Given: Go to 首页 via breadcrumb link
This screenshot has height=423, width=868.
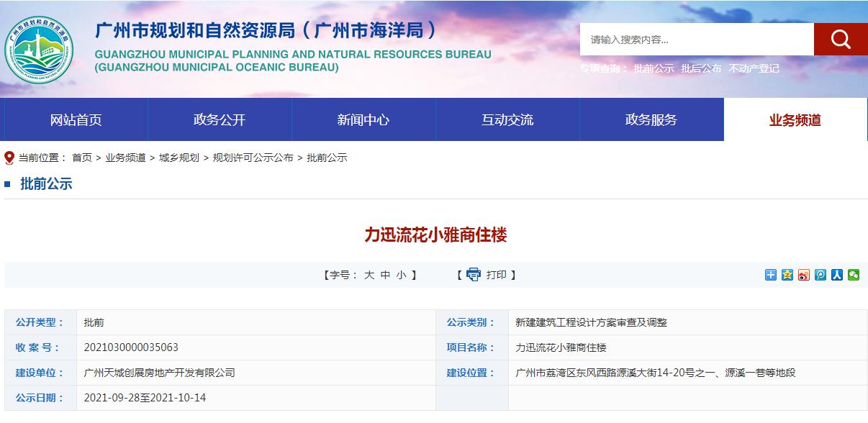Looking at the screenshot, I should click(83, 157).
